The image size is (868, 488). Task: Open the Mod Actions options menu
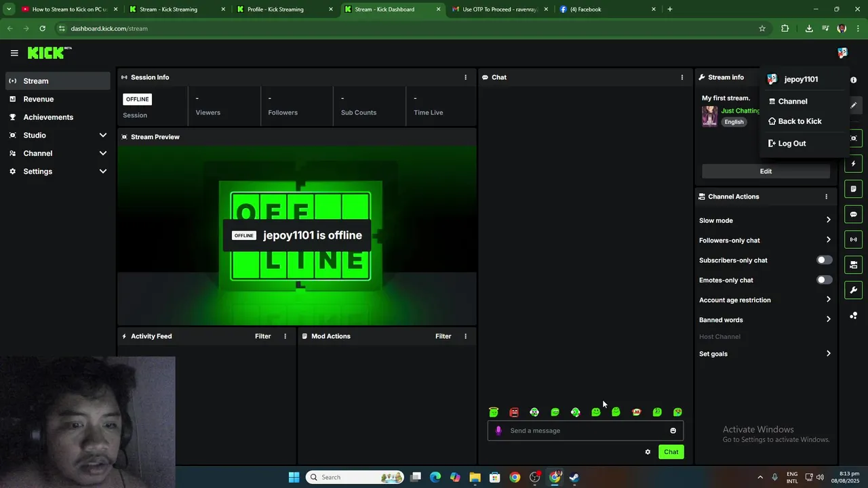(465, 336)
